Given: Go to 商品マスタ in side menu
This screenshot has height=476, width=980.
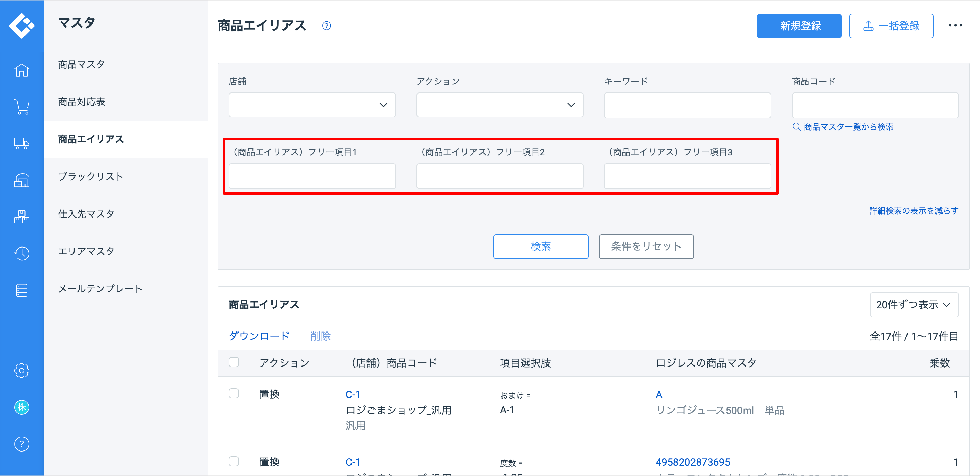Looking at the screenshot, I should point(81,64).
